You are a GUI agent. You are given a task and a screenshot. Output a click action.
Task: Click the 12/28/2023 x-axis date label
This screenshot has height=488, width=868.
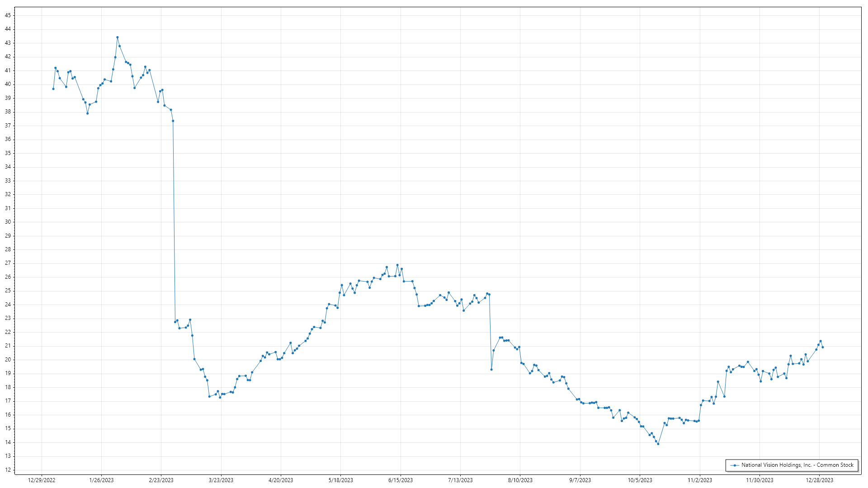[x=820, y=480]
